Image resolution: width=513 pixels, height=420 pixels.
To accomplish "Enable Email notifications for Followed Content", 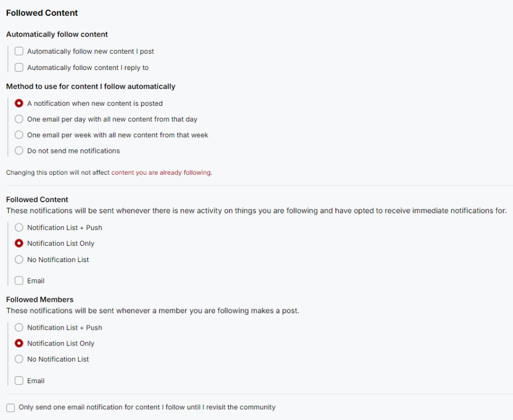I will tap(18, 280).
